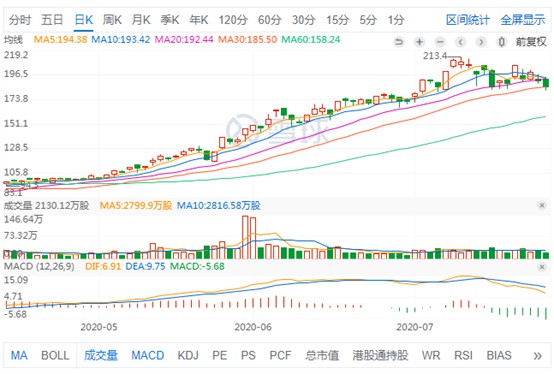Screen dimensions: 554x374
Task: Click volume MA5:2799.9万股 label
Action: pyautogui.click(x=136, y=206)
